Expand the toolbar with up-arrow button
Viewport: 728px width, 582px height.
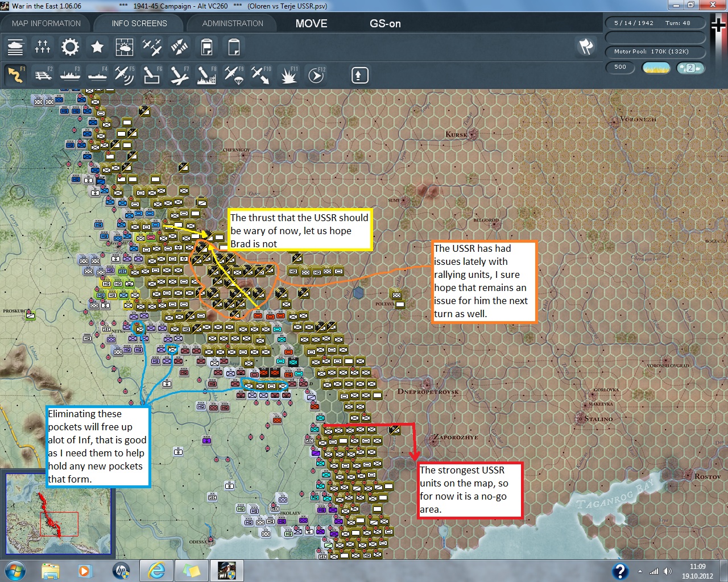(x=359, y=75)
